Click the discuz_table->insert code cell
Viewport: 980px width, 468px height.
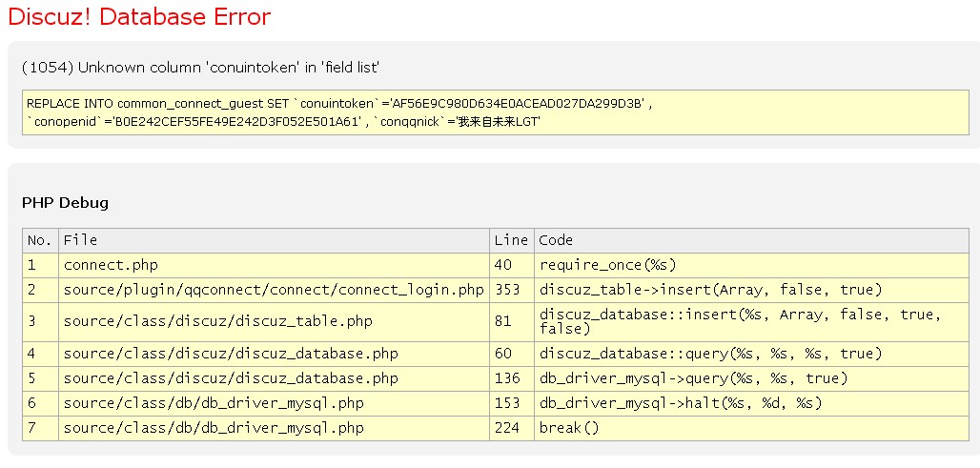coord(710,290)
